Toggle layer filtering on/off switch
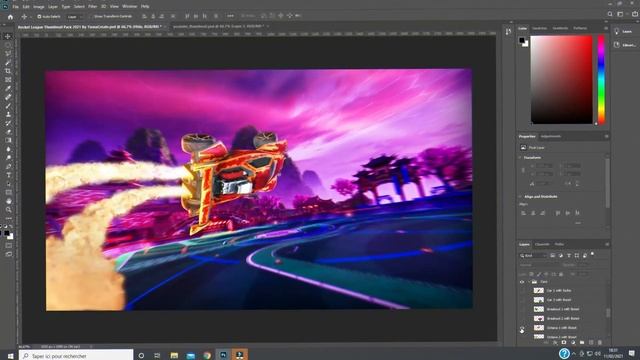The width and height of the screenshot is (640, 360). coord(593,254)
